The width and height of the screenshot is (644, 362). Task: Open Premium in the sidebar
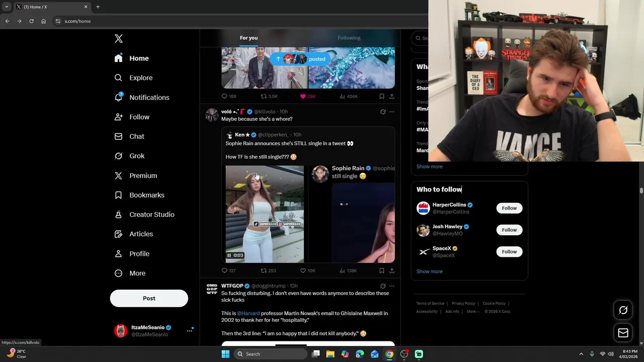(136, 175)
